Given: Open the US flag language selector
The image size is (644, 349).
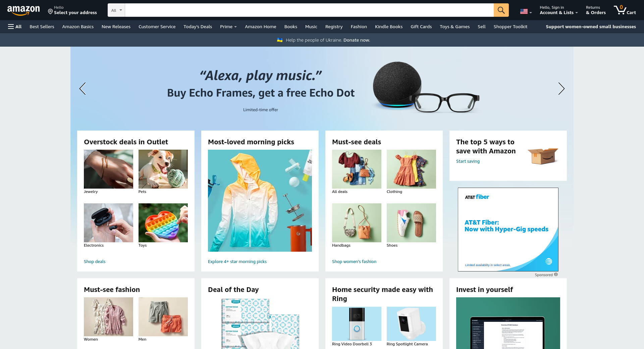Looking at the screenshot, I should [526, 11].
